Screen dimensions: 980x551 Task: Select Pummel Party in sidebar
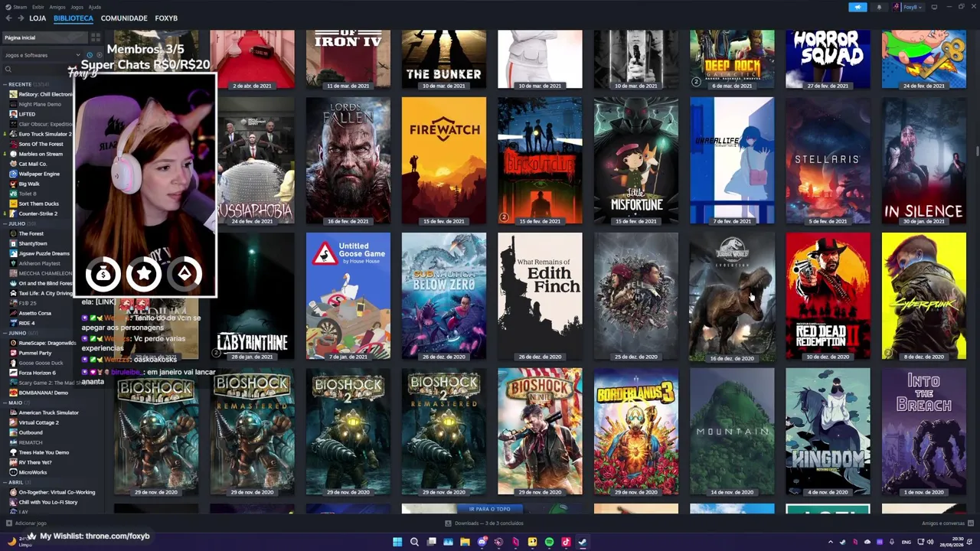click(35, 353)
